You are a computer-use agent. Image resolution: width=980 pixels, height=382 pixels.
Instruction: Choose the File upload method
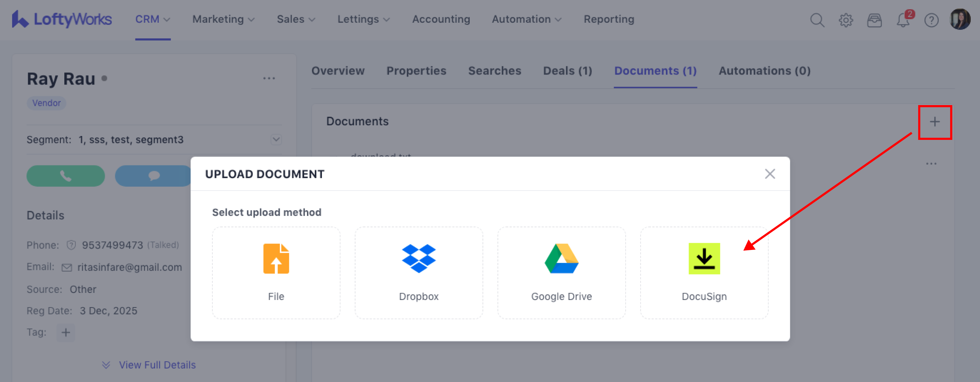point(276,272)
